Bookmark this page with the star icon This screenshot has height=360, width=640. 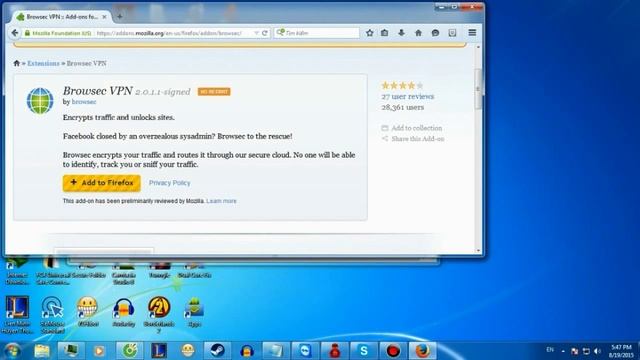point(370,33)
